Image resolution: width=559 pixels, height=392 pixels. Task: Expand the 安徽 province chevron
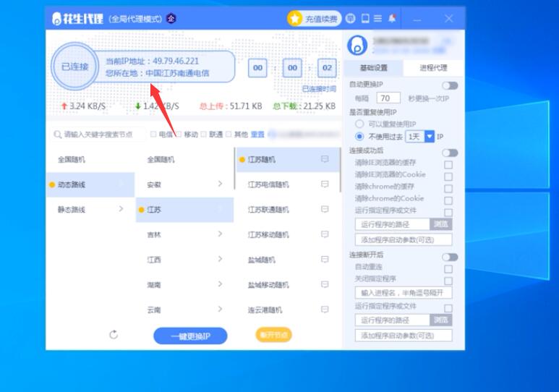pyautogui.click(x=220, y=184)
